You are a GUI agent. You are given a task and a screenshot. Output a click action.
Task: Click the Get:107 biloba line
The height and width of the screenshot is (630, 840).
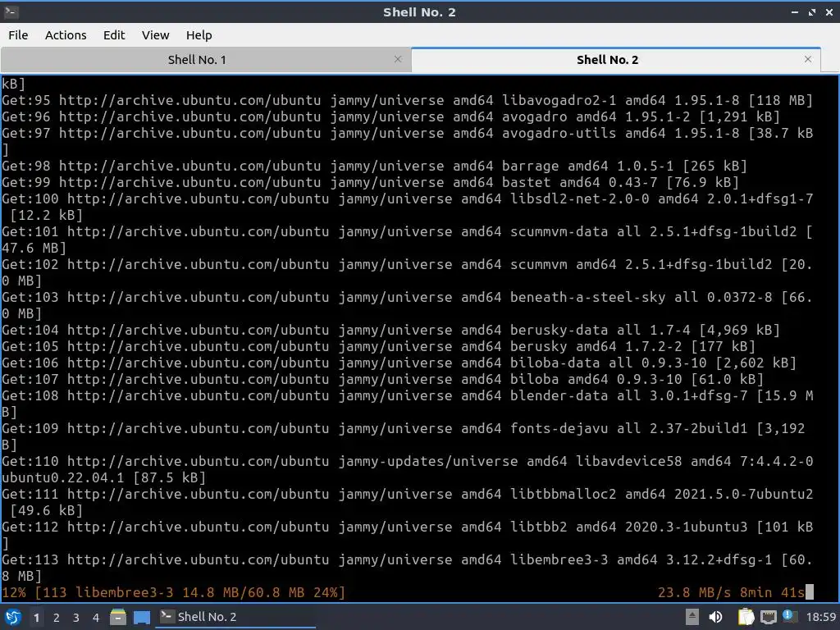pos(382,379)
